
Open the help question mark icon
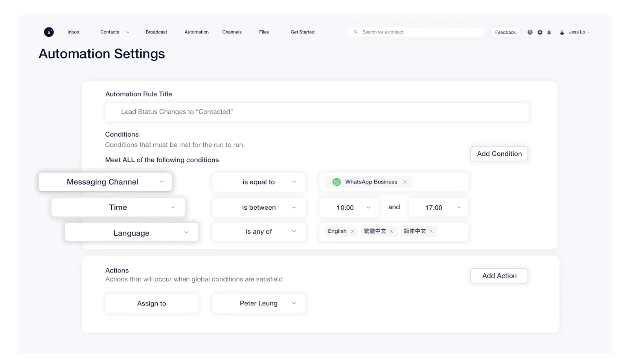coord(530,32)
